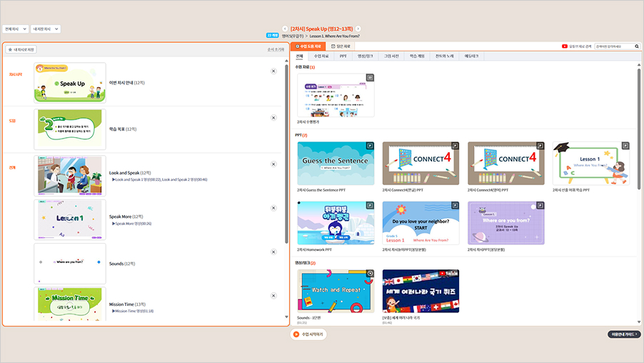Remove the Sounds item from the list
The width and height of the screenshot is (644, 363).
point(273,252)
